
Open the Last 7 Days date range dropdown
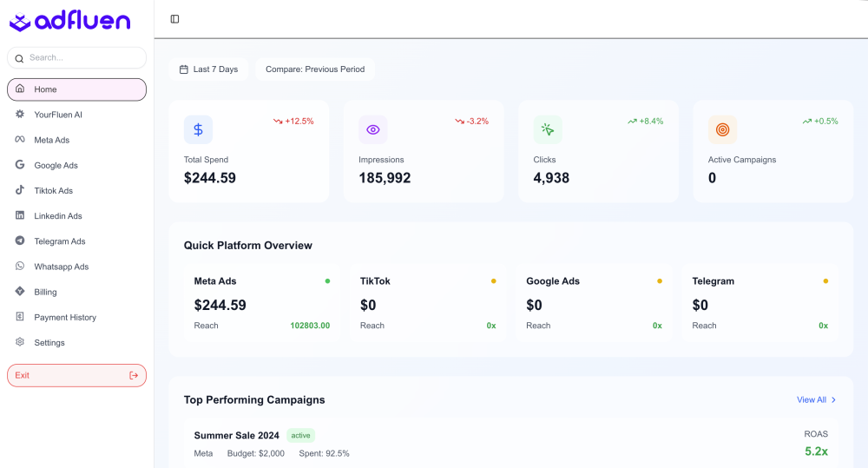[208, 69]
